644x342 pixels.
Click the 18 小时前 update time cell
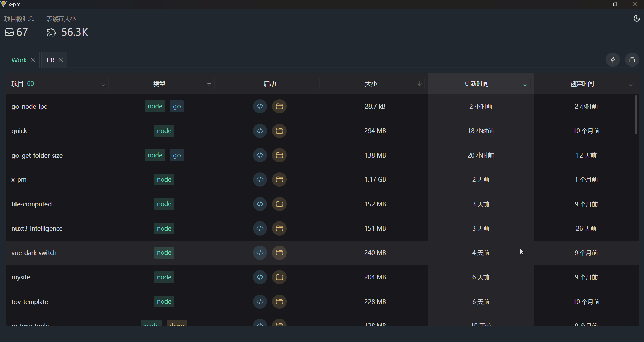point(481,131)
